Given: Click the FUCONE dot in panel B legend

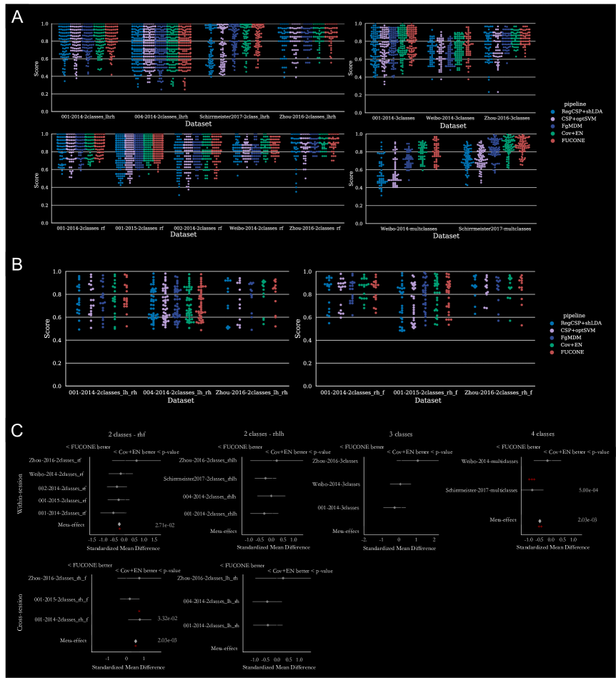Looking at the screenshot, I should (x=552, y=352).
